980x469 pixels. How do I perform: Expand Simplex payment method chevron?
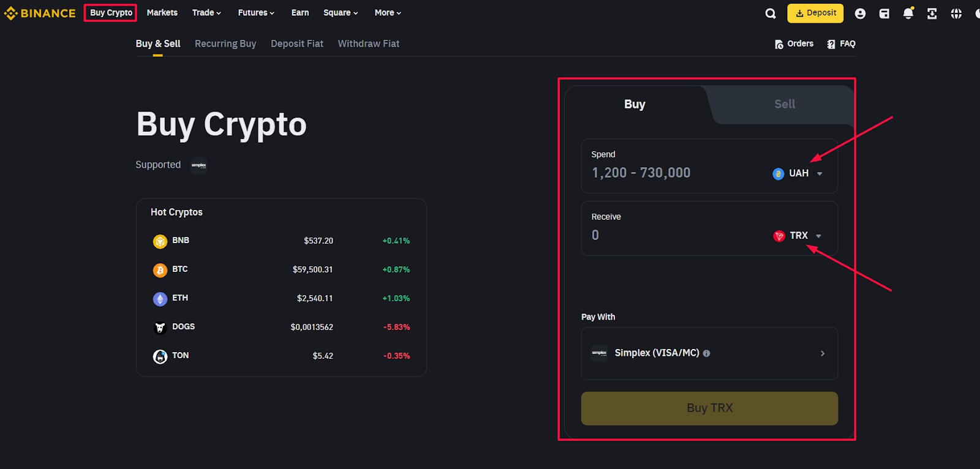pyautogui.click(x=823, y=353)
